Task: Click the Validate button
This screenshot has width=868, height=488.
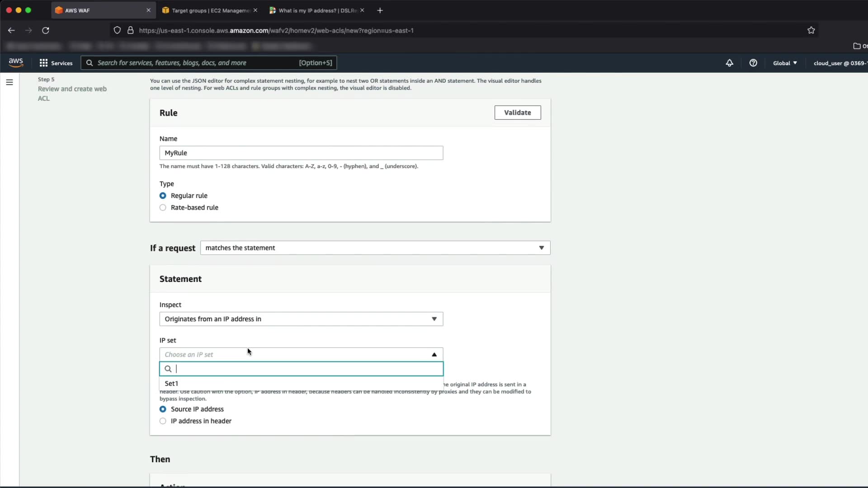Action: coord(517,113)
